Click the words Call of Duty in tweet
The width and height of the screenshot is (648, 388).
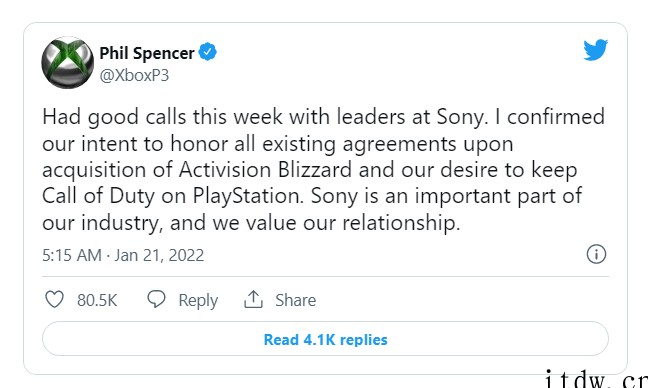[98, 196]
